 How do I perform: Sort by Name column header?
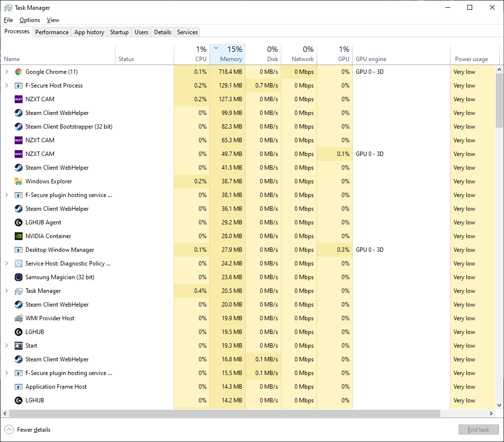(58, 54)
